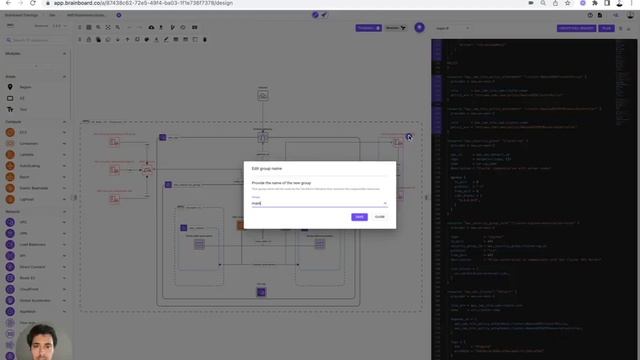This screenshot has width=640, height=360.
Task: Click the purple icon on the VPC group
Action: [162, 138]
